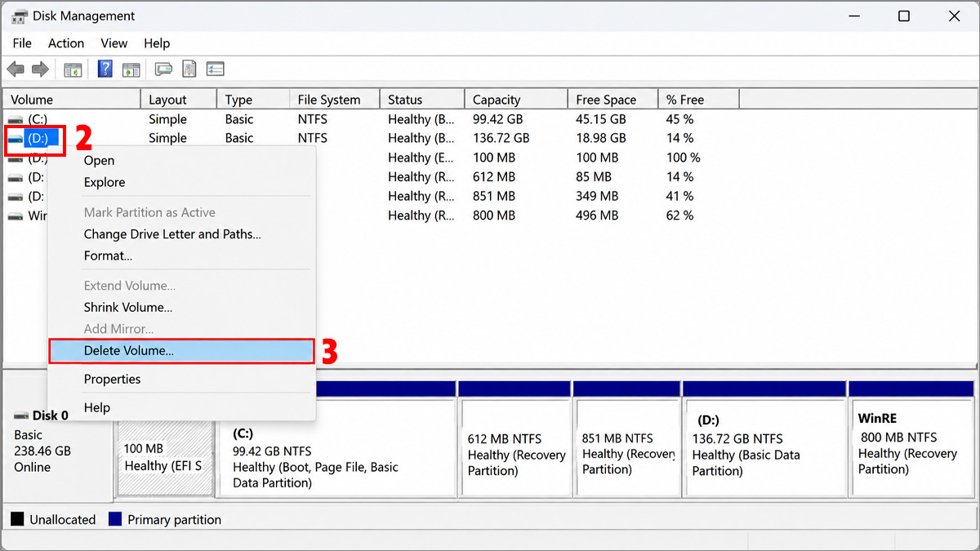Screen dimensions: 980x551
Task: Select the (C:) volume row
Action: tap(372, 119)
